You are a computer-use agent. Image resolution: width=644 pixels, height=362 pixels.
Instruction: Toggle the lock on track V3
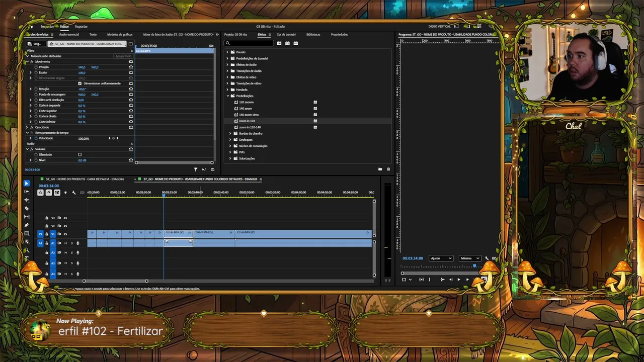(x=47, y=218)
